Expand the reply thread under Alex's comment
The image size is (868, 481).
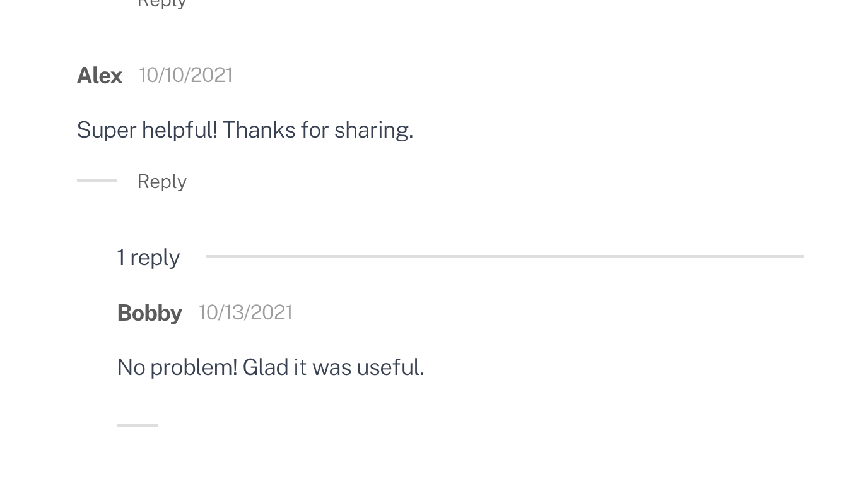[148, 256]
